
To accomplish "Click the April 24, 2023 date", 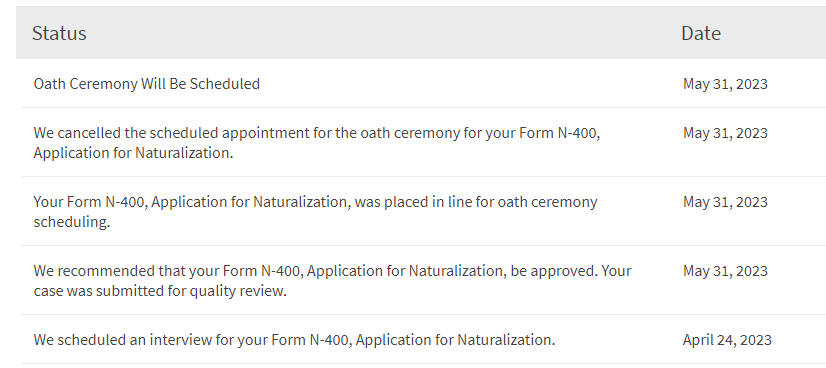I will coord(727,340).
